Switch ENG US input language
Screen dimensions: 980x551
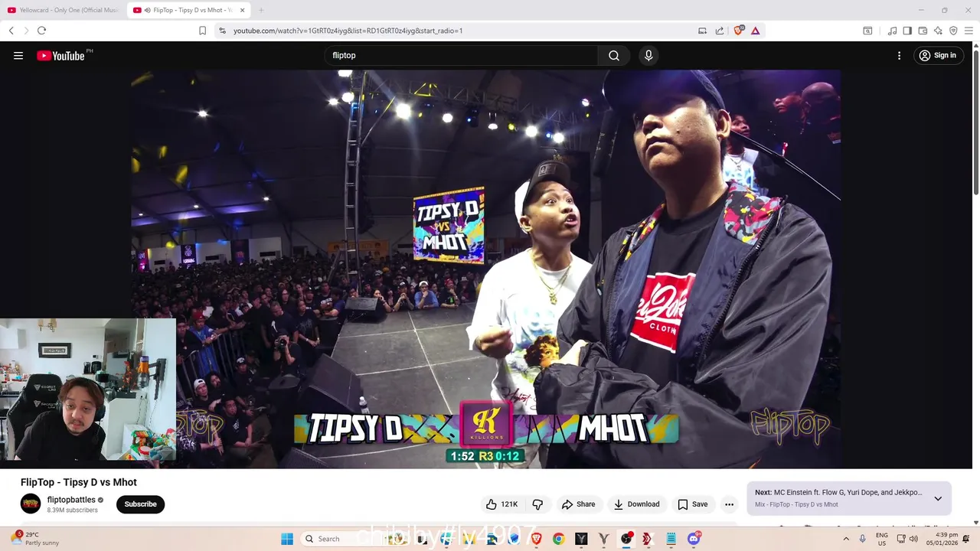pos(882,539)
